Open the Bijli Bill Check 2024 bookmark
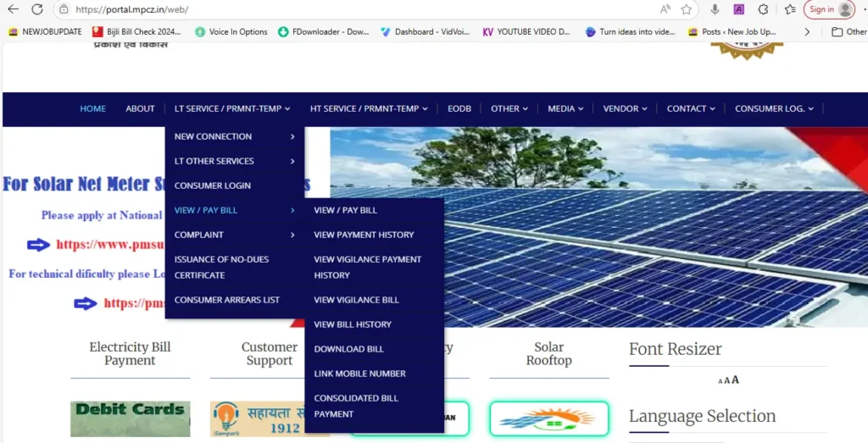 click(136, 32)
